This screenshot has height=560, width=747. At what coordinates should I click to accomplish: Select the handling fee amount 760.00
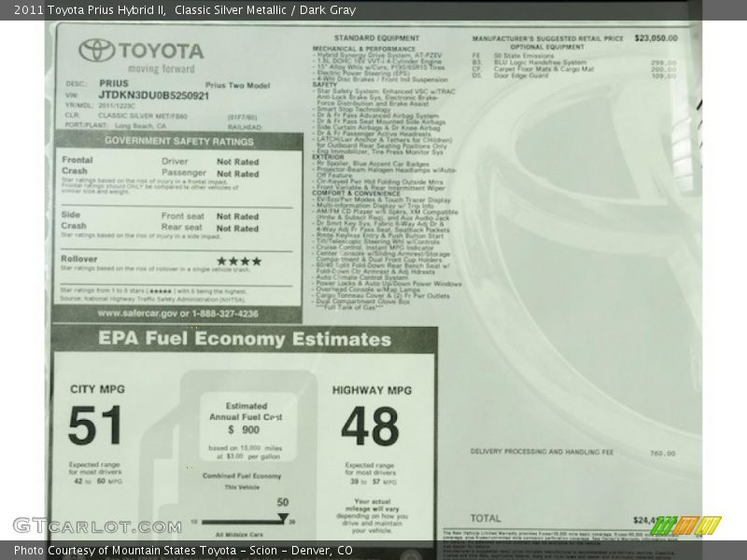[x=663, y=454]
